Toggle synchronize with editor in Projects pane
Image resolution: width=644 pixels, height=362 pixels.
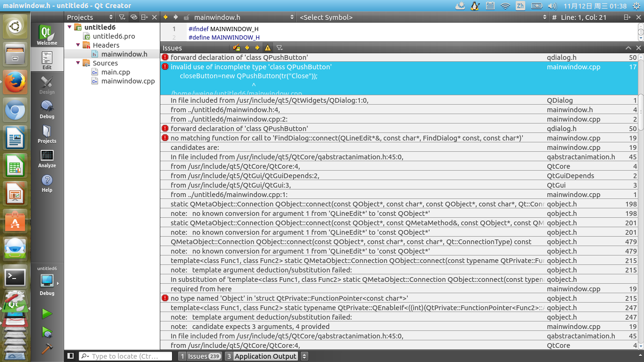[x=133, y=17]
